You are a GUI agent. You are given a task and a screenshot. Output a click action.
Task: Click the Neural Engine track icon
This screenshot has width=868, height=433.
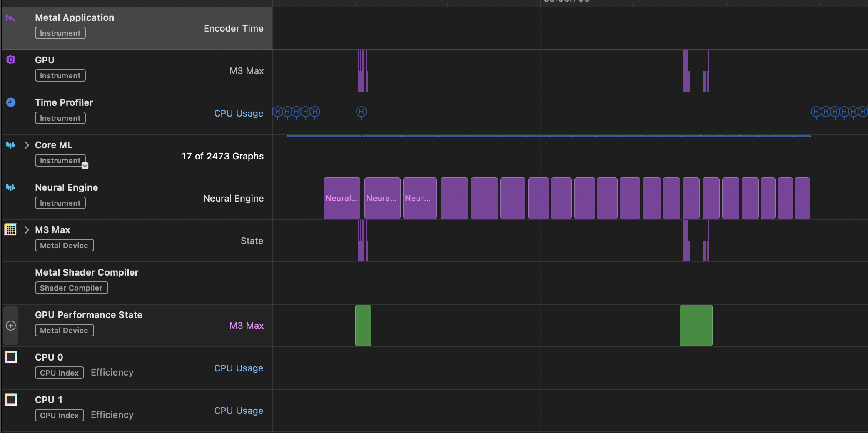click(x=11, y=187)
